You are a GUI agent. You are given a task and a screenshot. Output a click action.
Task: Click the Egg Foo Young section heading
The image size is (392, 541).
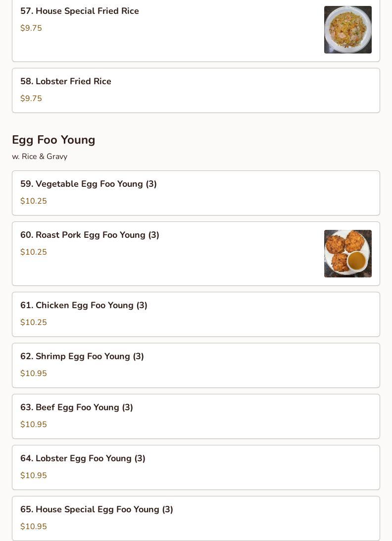tap(53, 140)
